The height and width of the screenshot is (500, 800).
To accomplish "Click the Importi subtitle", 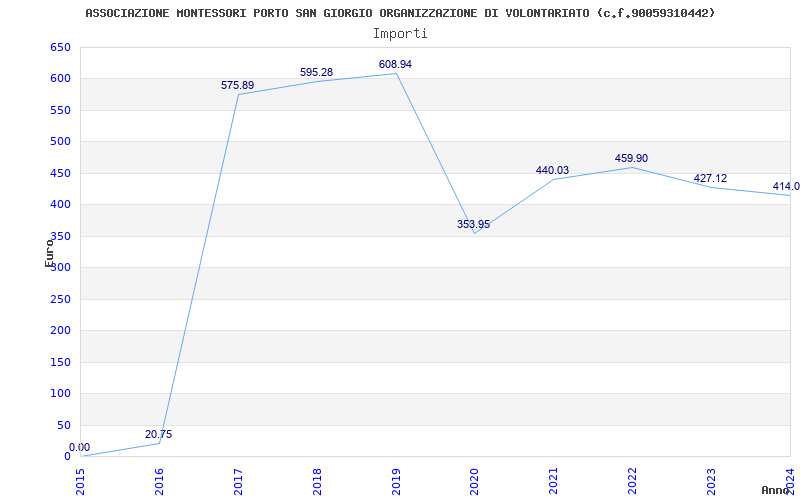I will (400, 34).
